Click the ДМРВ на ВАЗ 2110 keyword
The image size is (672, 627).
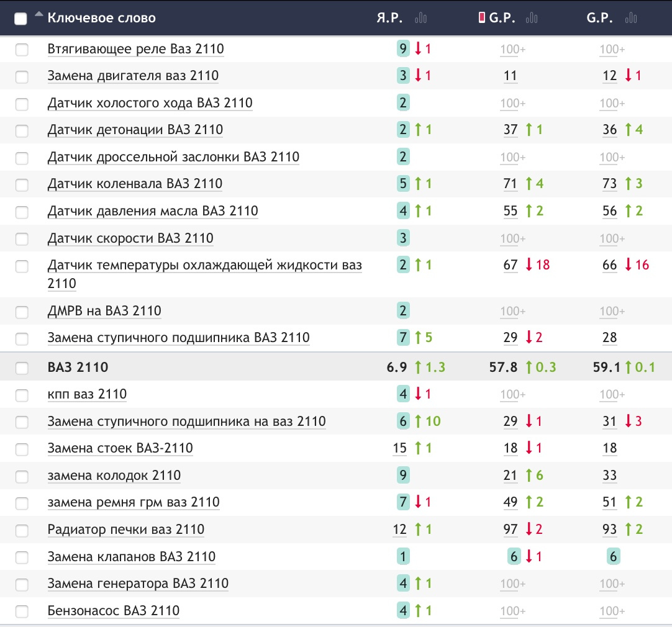pyautogui.click(x=104, y=311)
